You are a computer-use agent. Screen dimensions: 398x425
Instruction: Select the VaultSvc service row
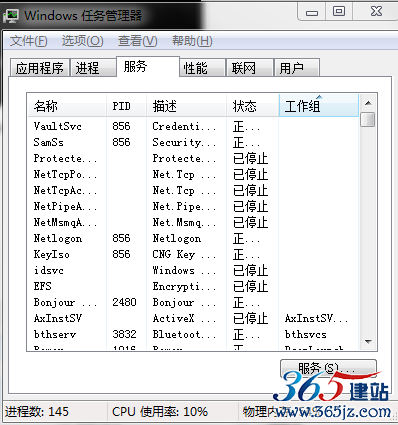(193, 126)
